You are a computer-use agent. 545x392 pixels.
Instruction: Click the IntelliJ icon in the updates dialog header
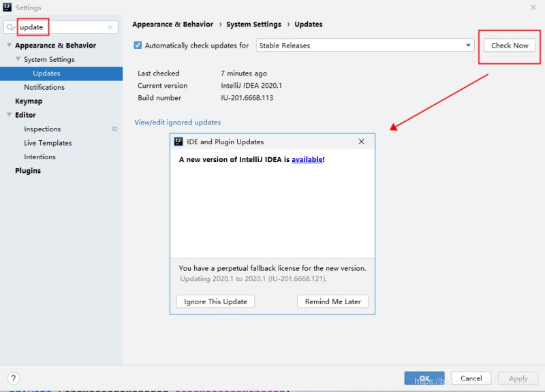click(178, 142)
